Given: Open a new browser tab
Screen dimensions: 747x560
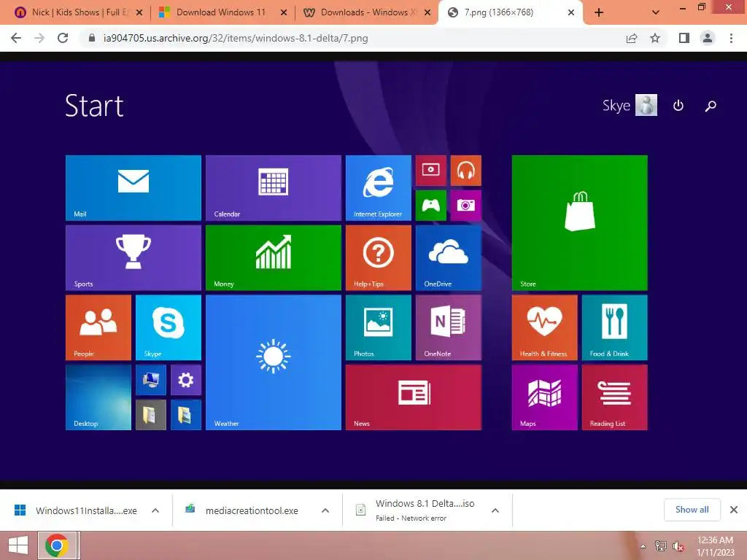Looking at the screenshot, I should pos(599,12).
